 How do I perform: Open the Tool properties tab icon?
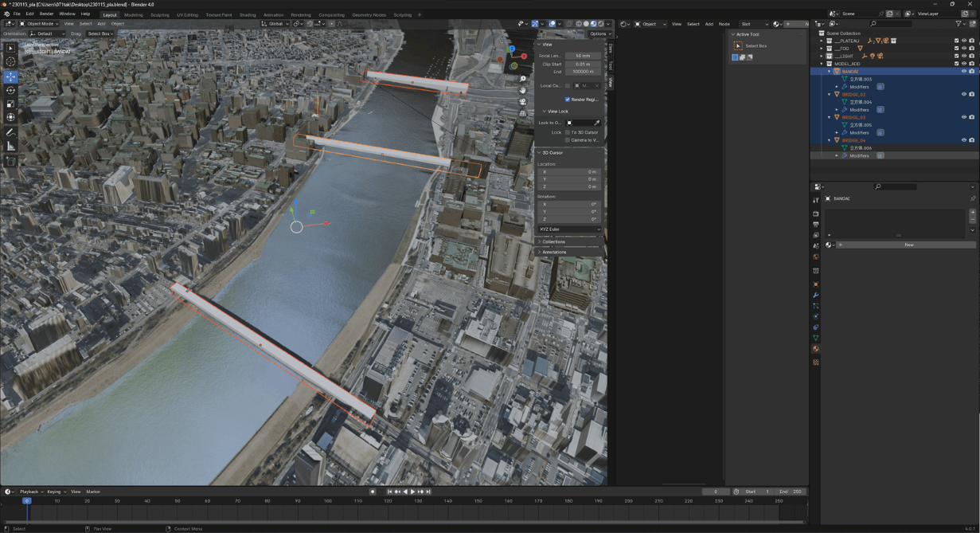pos(816,200)
